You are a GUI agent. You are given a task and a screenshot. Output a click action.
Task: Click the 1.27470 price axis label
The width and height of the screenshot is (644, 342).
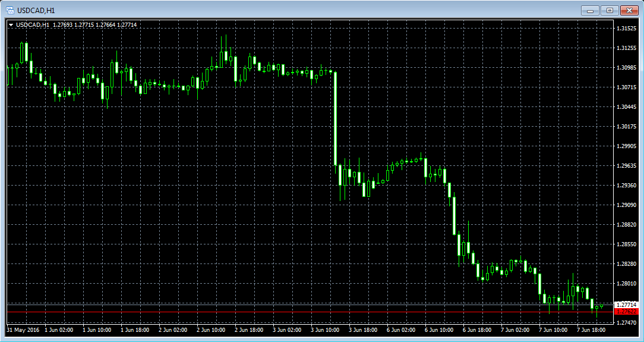[626, 323]
